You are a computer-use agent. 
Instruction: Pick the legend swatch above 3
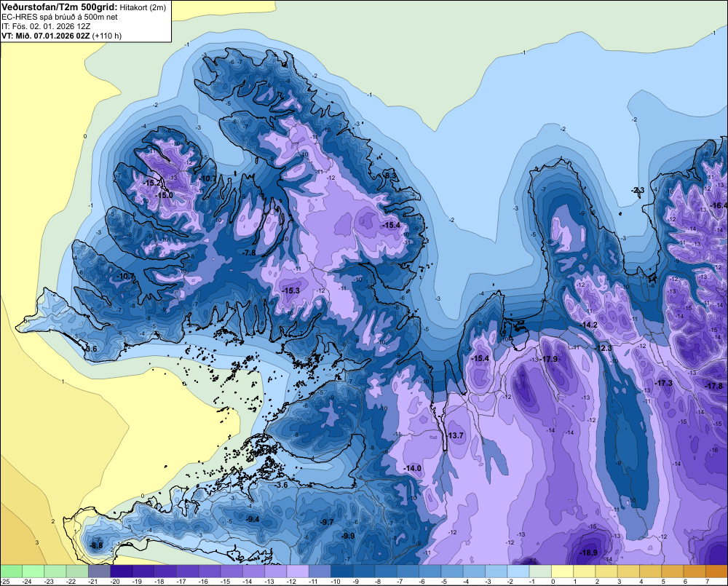click(x=629, y=571)
